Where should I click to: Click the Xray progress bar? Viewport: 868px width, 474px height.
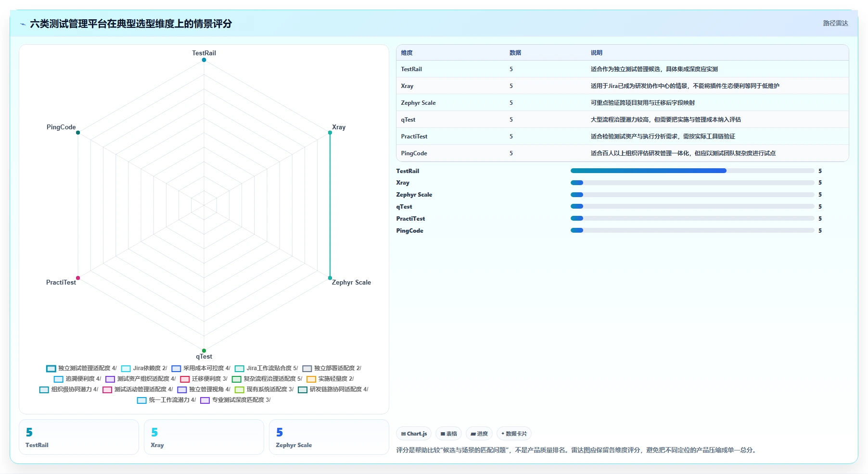(692, 183)
